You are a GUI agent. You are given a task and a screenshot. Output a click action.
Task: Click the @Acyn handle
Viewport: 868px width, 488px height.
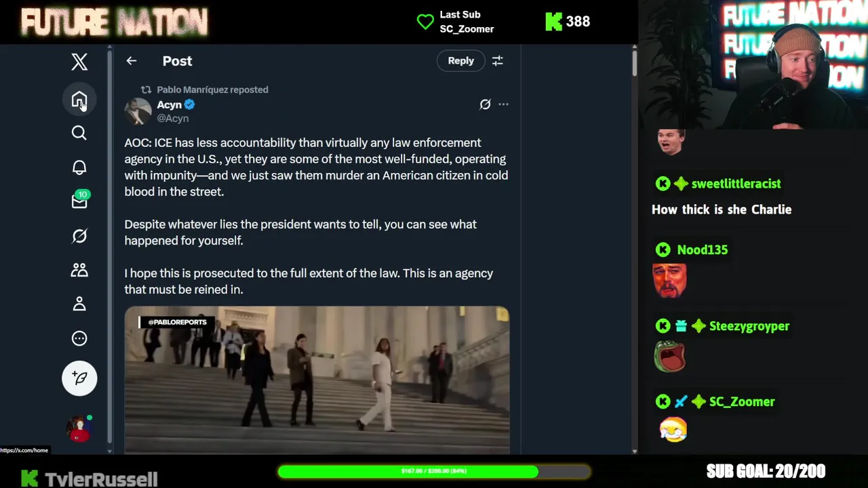[x=173, y=119]
